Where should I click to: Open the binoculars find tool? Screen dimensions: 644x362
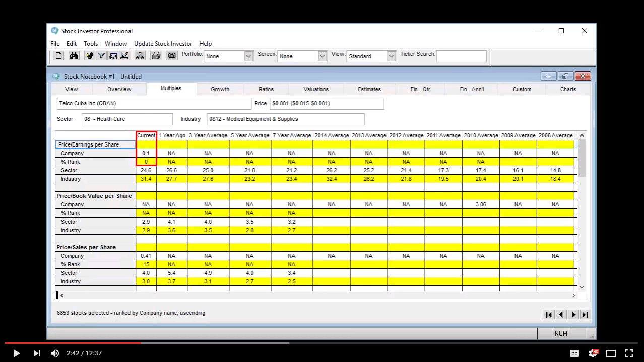(x=74, y=56)
